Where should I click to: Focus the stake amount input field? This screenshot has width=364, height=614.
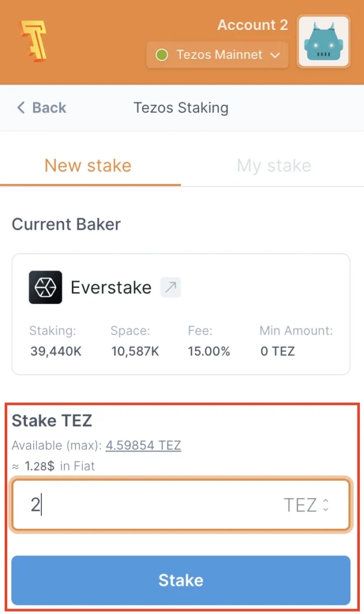(150, 505)
